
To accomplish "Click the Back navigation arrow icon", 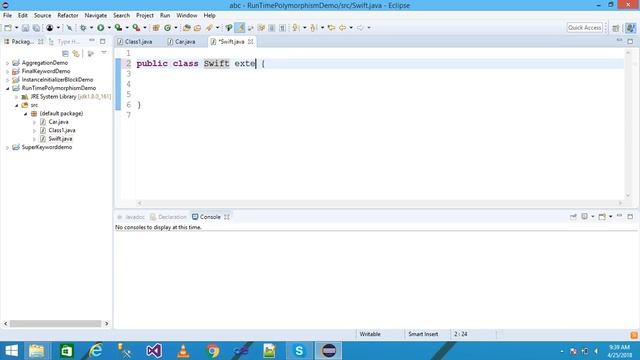I will click(342, 28).
